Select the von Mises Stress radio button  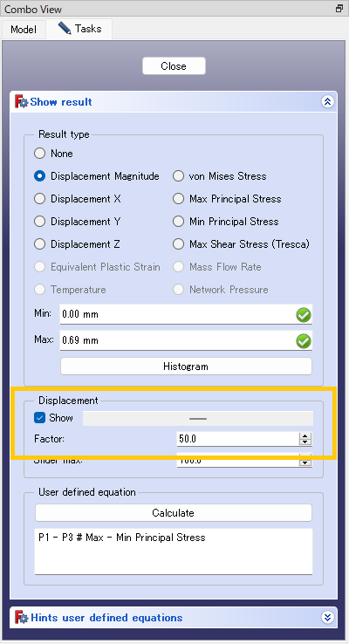pos(178,176)
